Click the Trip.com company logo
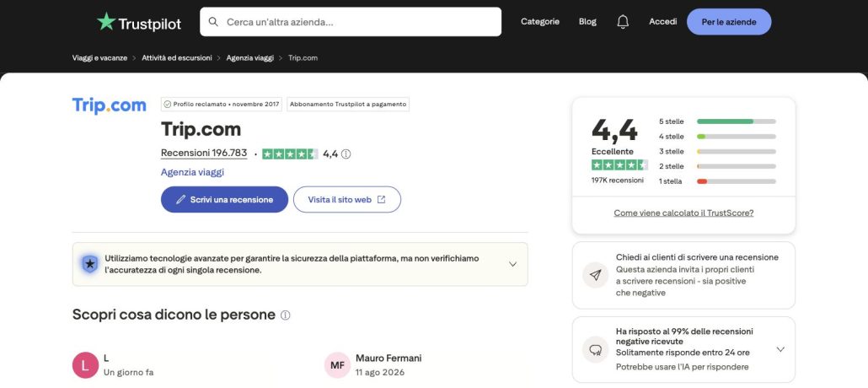Viewport: 868px width, 388px height. coord(109,105)
